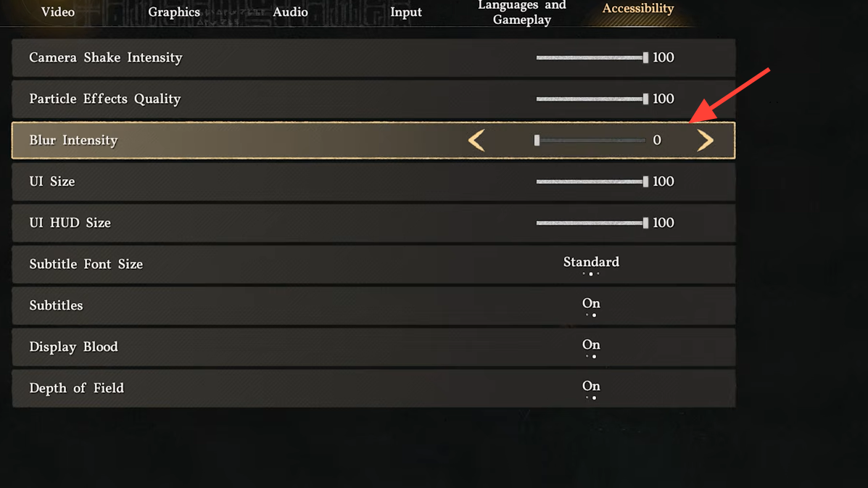Screen dimensions: 868x488
Task: Open the Audio settings tab
Action: pyautogui.click(x=290, y=12)
